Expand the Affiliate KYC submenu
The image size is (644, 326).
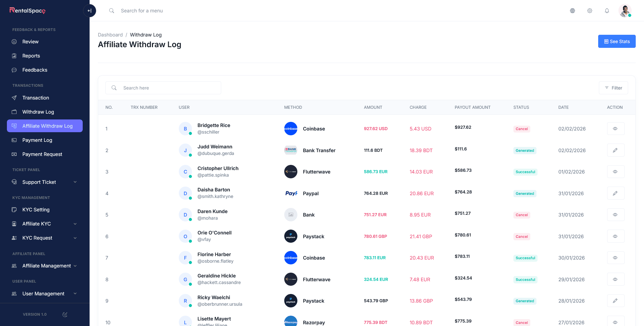pyautogui.click(x=45, y=224)
